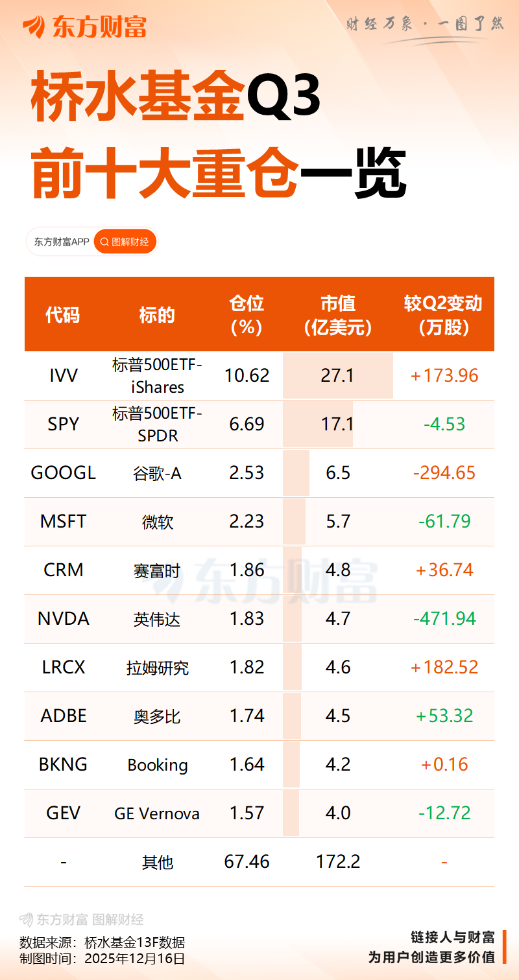The height and width of the screenshot is (980, 519).
Task: Click the NVDA change value -471.94
Action: tap(444, 619)
